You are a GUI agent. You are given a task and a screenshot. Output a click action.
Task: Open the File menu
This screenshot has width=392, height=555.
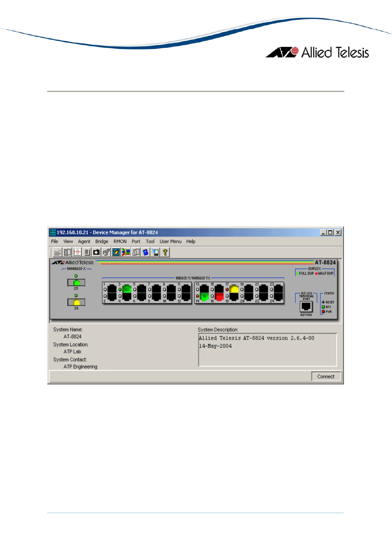pyautogui.click(x=55, y=242)
